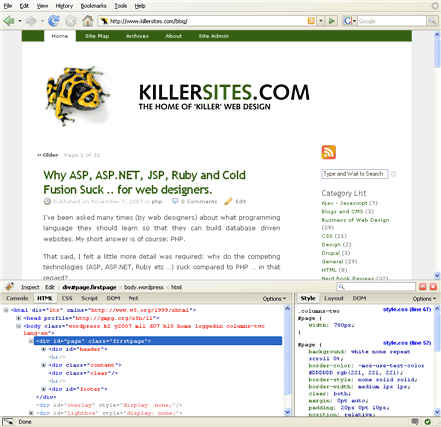This screenshot has width=441, height=427.
Task: Close the Firebug panel
Action: click(x=433, y=287)
